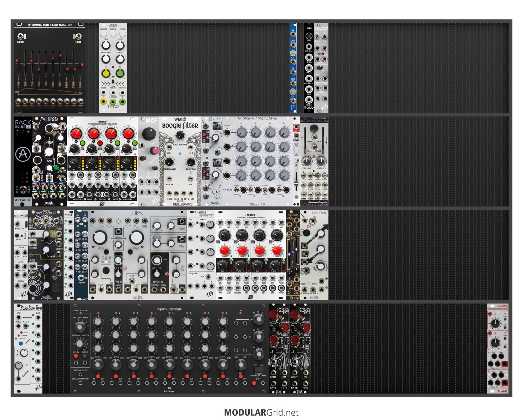This screenshot has height=420, width=523.
Task: Click the SUM jack on the comb filter
Action: (x=78, y=36)
